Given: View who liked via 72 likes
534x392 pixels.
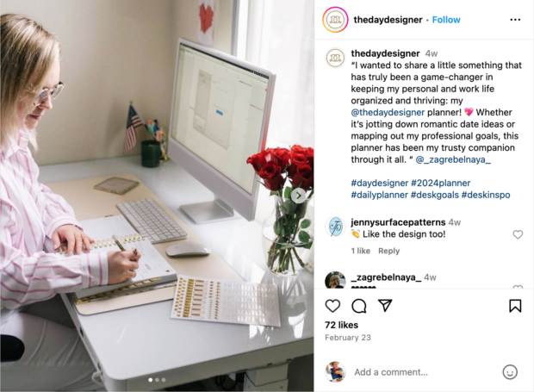Looking at the screenshot, I should (341, 325).
